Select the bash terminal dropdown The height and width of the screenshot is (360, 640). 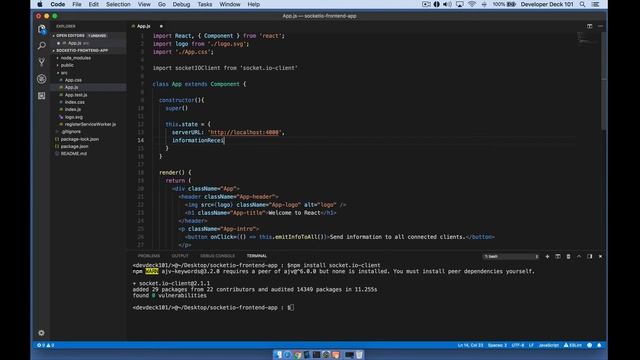coord(511,256)
